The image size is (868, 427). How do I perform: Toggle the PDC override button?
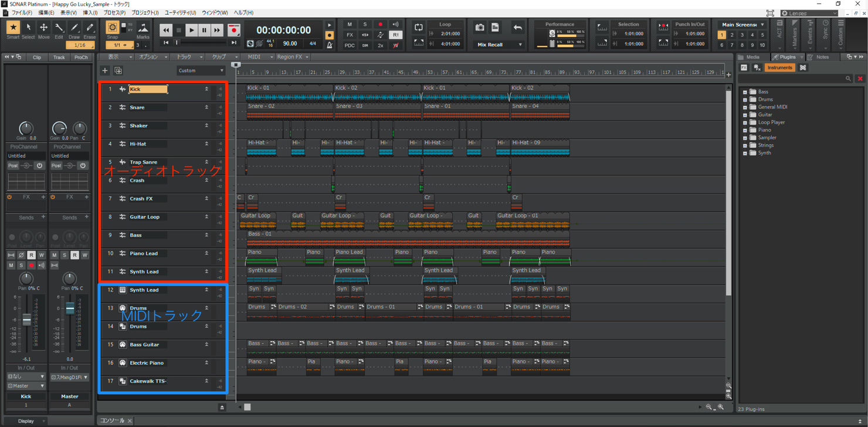[350, 46]
